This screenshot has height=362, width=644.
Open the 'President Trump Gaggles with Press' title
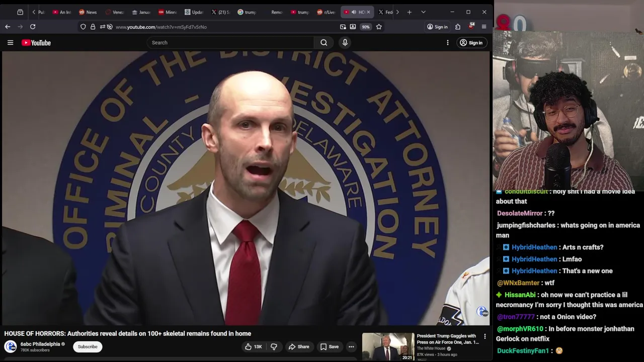447,339
